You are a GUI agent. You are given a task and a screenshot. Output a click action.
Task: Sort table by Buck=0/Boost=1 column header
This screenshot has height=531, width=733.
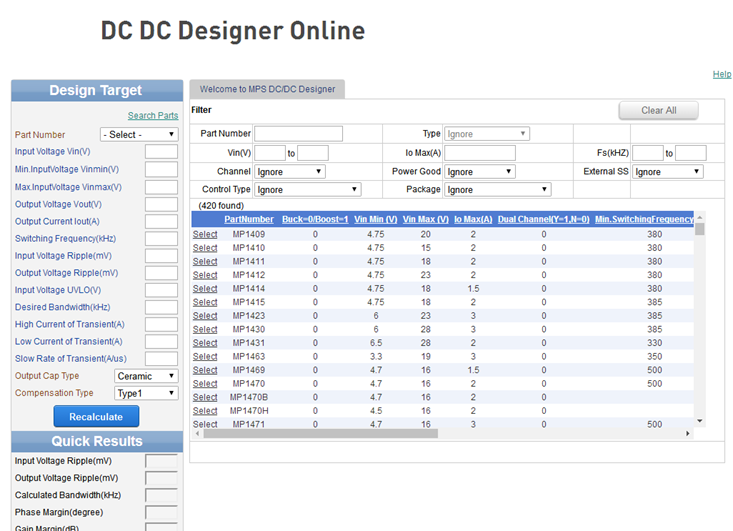coord(315,219)
